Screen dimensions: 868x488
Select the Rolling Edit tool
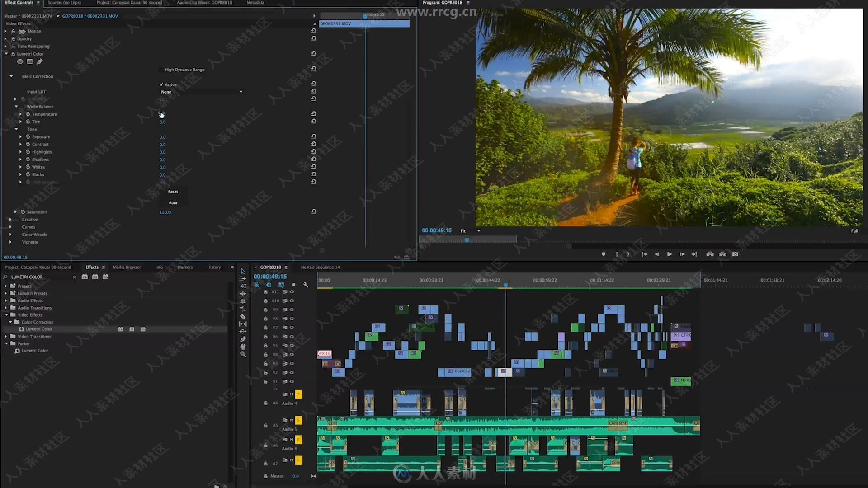(x=243, y=301)
